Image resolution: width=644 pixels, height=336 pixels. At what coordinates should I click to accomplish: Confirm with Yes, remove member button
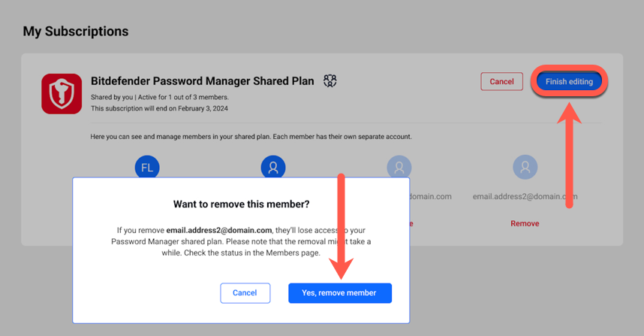click(340, 293)
